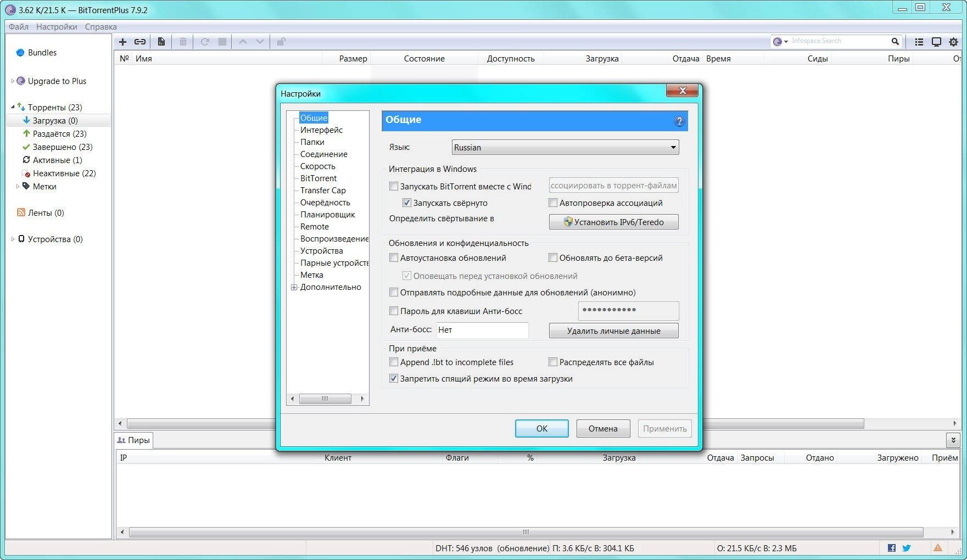The width and height of the screenshot is (967, 560).
Task: Click the Bundles icon in sidebar
Action: (20, 53)
